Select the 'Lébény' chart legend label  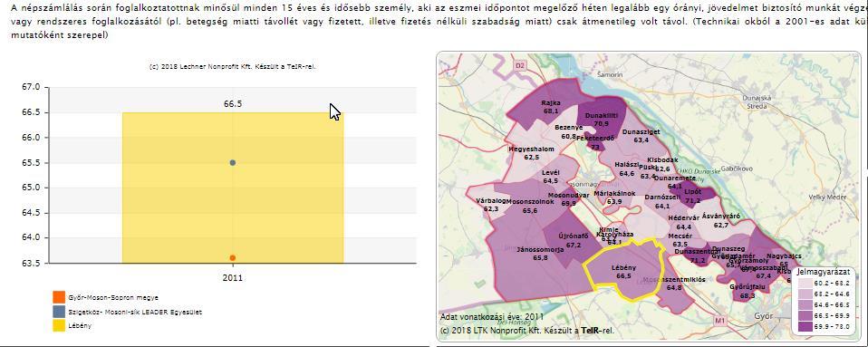[80, 326]
